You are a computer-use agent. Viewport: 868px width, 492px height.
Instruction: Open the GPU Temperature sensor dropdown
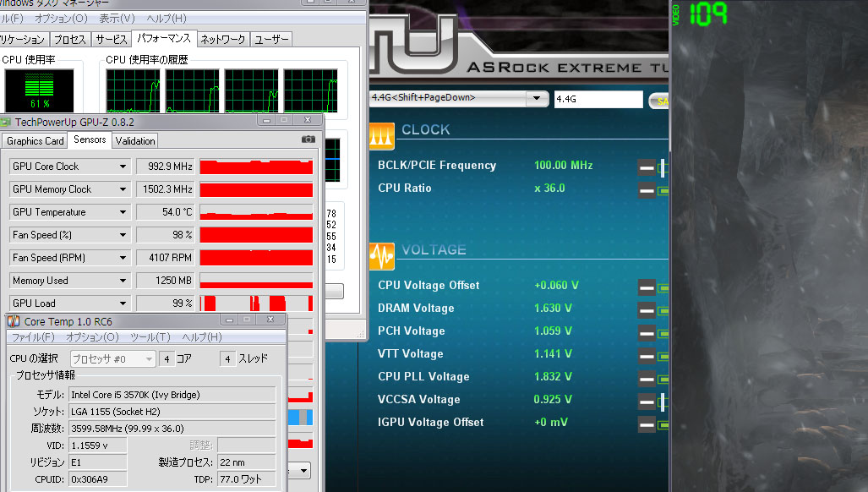[123, 212]
